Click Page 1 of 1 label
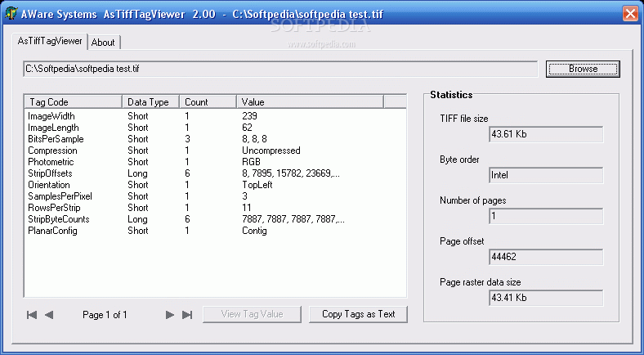 click(105, 315)
